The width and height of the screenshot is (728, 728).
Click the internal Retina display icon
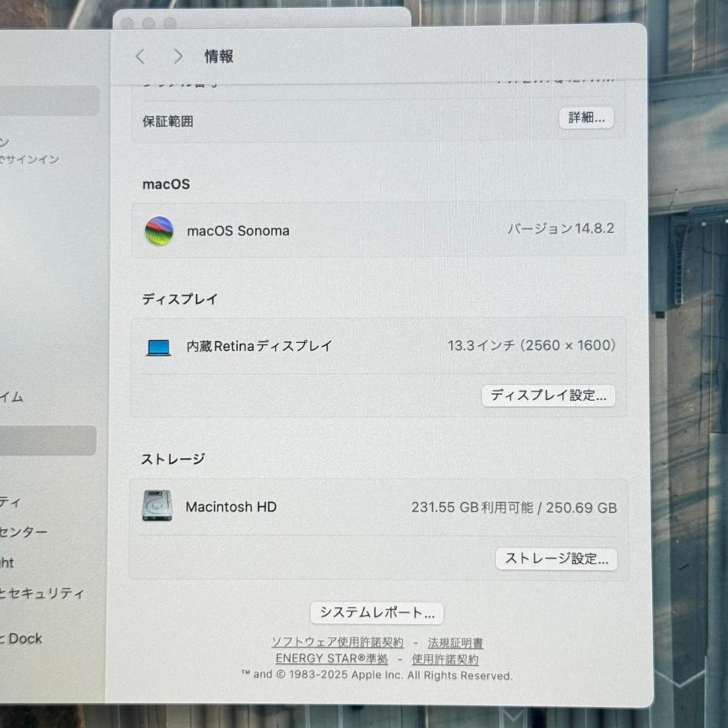pyautogui.click(x=158, y=345)
